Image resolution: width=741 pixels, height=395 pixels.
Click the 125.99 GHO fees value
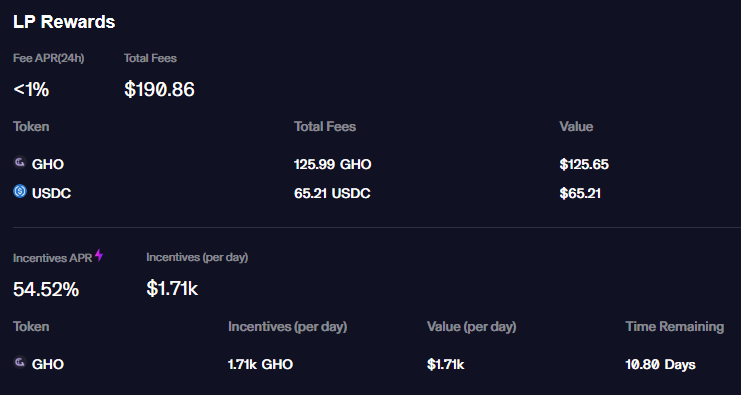[x=333, y=164]
